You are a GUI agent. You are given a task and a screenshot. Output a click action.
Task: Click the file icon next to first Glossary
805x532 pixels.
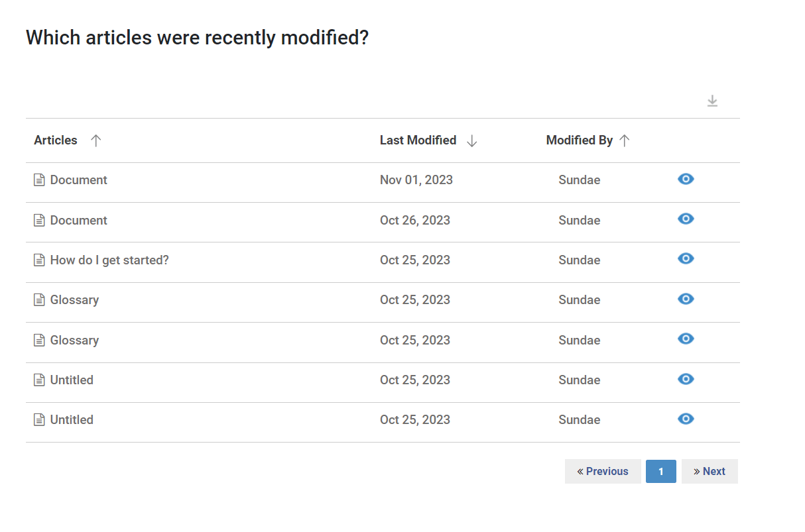coord(39,300)
